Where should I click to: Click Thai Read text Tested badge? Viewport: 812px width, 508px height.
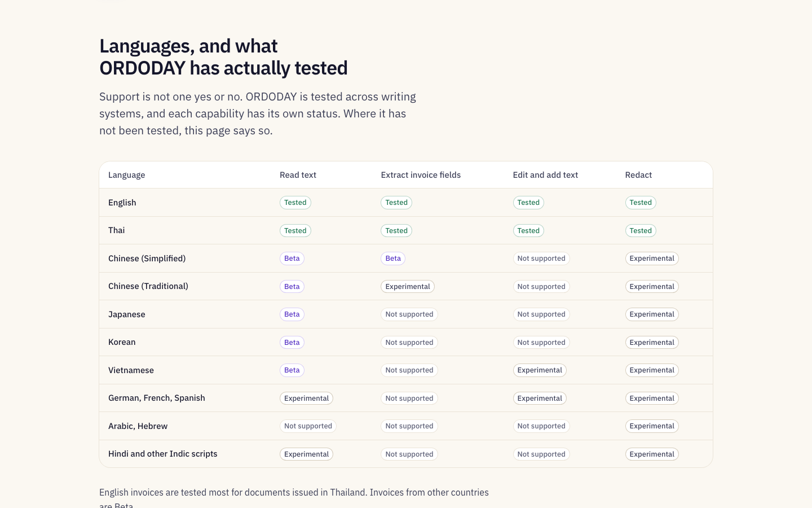pos(295,230)
